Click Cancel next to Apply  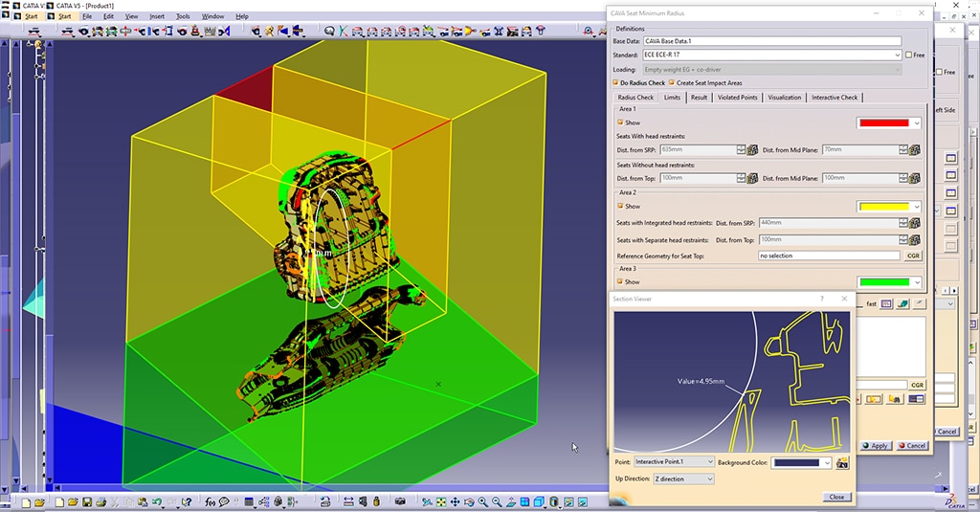point(912,446)
